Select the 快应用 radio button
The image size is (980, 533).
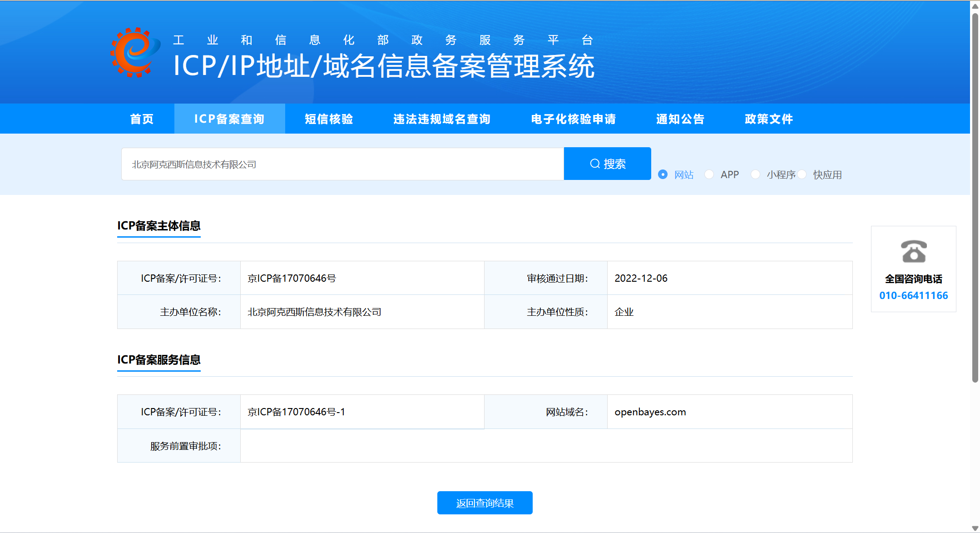(802, 174)
